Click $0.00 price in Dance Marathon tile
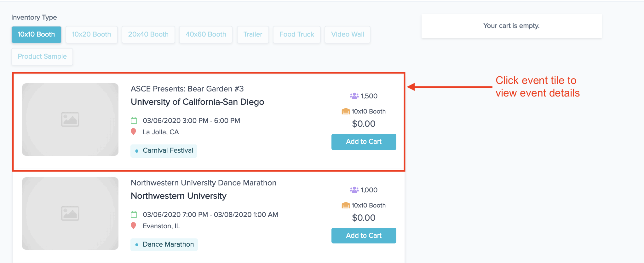The height and width of the screenshot is (263, 644). pyautogui.click(x=364, y=218)
